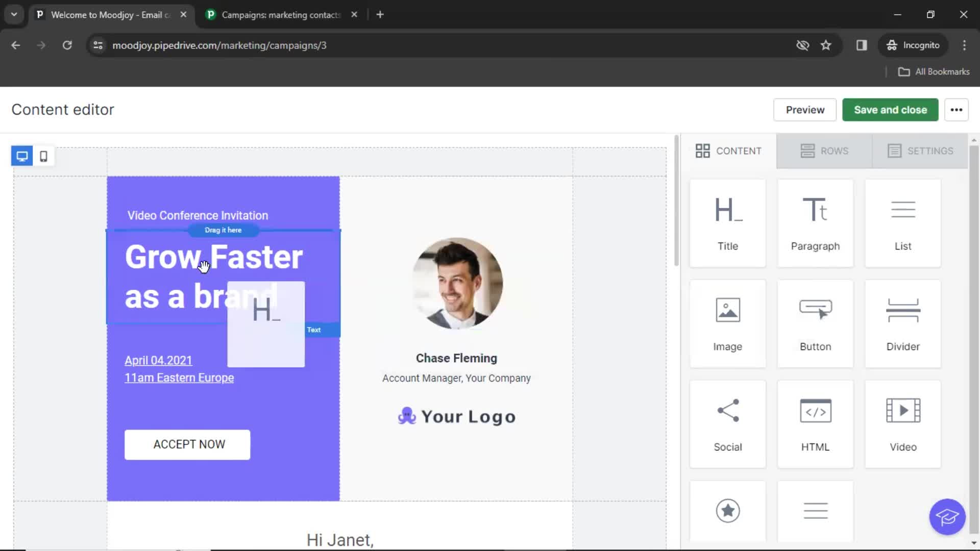This screenshot has height=551, width=980.
Task: Select the Social content block
Action: [x=727, y=424]
